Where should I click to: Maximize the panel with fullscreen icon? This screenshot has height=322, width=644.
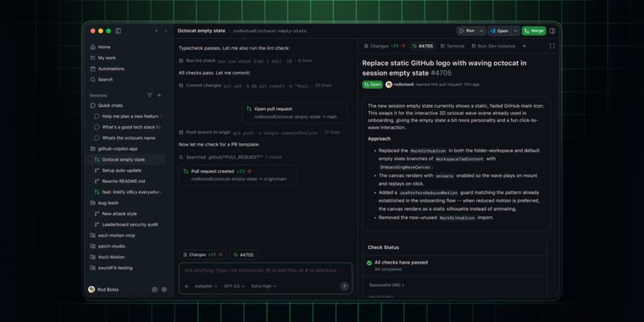[x=552, y=46]
